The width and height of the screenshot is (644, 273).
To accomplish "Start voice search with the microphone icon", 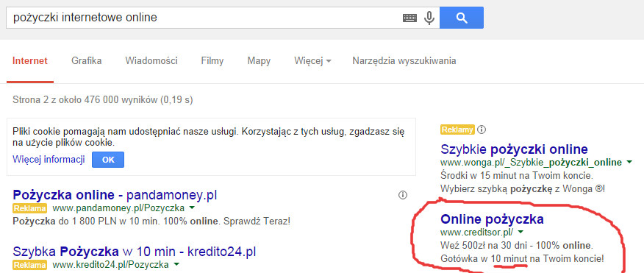I will [x=429, y=18].
